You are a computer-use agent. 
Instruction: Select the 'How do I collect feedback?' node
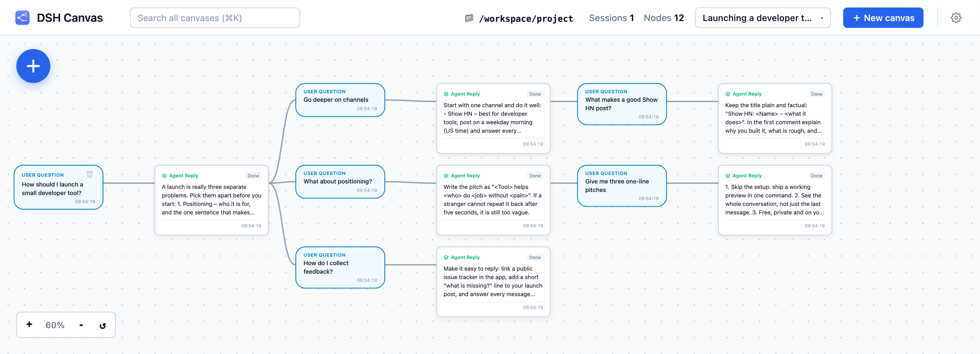click(340, 267)
